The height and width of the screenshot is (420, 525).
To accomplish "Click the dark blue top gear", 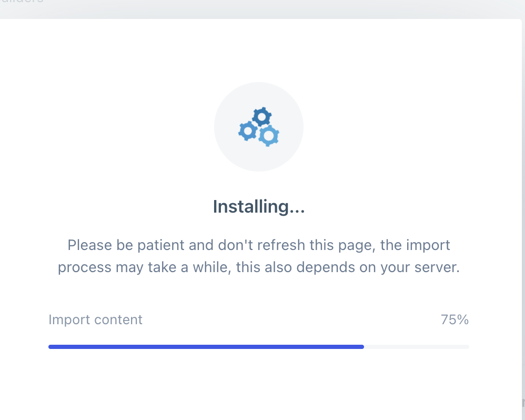I will 262,117.
